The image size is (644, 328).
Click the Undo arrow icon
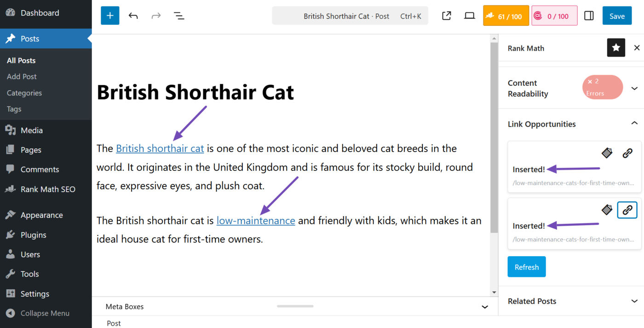[133, 15]
